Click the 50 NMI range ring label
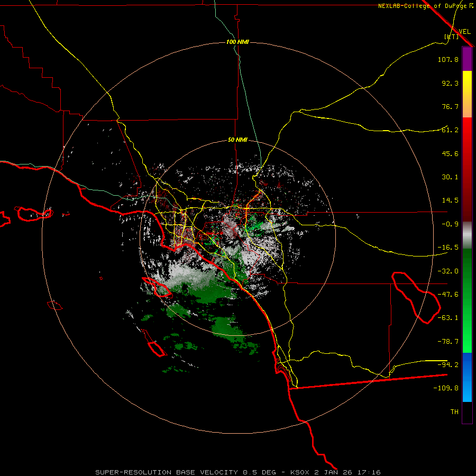 237,140
